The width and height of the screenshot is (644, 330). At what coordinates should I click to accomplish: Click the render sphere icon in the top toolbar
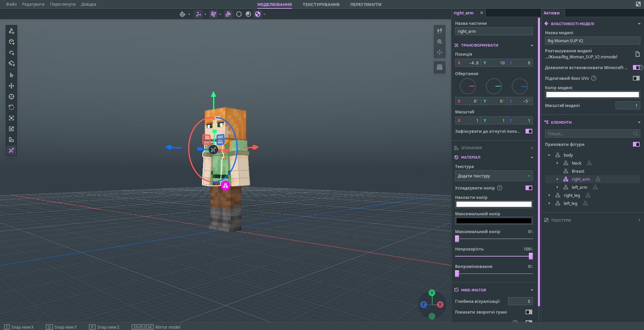248,14
